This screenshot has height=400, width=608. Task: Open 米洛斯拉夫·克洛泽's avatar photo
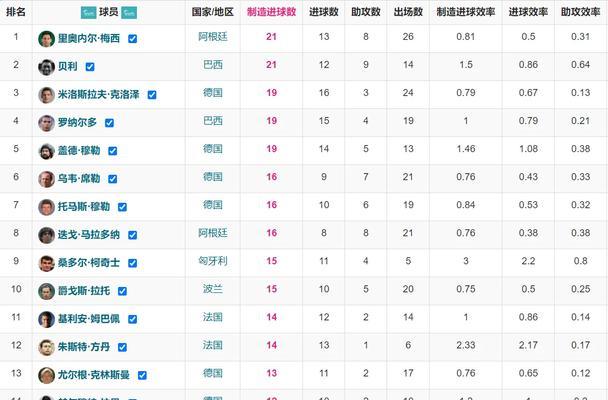click(x=47, y=95)
